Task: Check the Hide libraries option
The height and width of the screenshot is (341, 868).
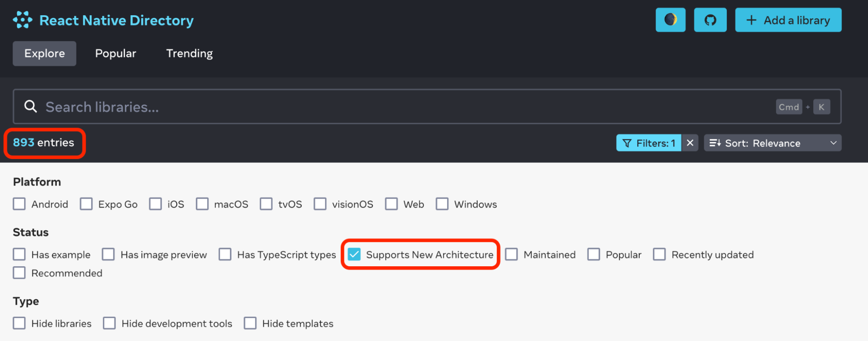Action: [19, 323]
